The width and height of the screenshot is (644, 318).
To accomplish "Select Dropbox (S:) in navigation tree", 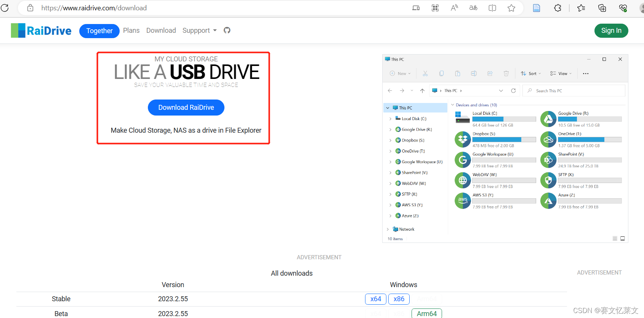I will [413, 140].
